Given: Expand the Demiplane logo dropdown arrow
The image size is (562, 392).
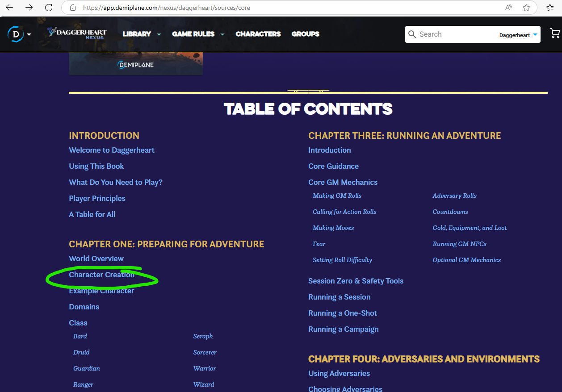Looking at the screenshot, I should 29,34.
